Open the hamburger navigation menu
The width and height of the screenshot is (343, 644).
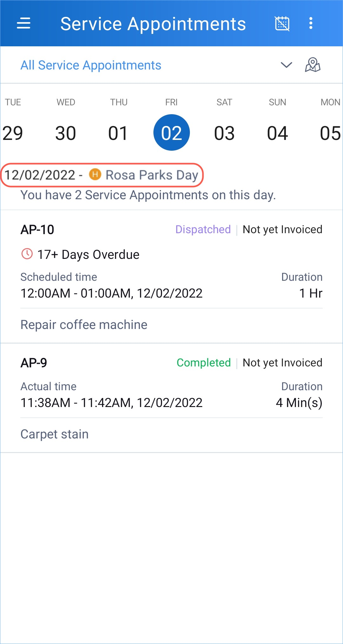click(x=23, y=23)
